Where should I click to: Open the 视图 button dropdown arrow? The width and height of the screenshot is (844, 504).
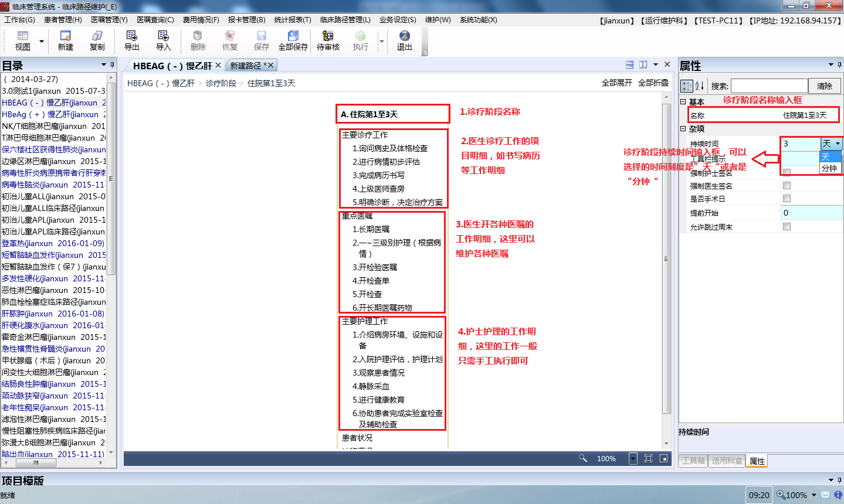[42, 41]
